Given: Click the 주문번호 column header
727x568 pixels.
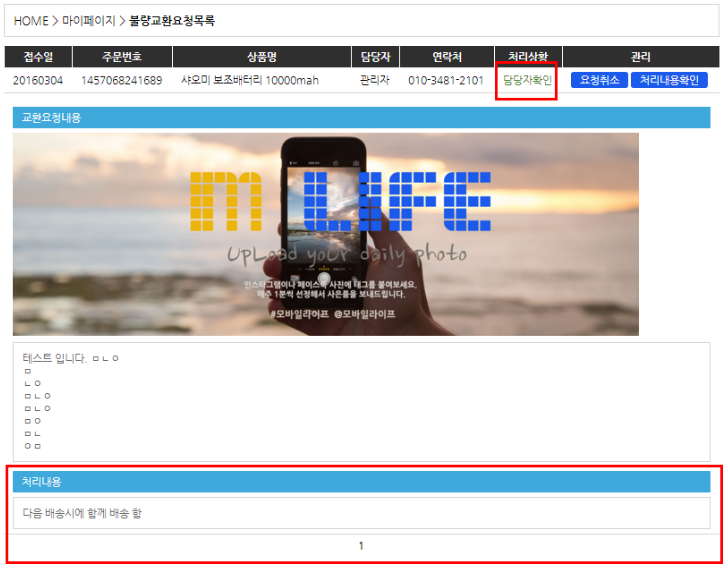Looking at the screenshot, I should pos(121,57).
